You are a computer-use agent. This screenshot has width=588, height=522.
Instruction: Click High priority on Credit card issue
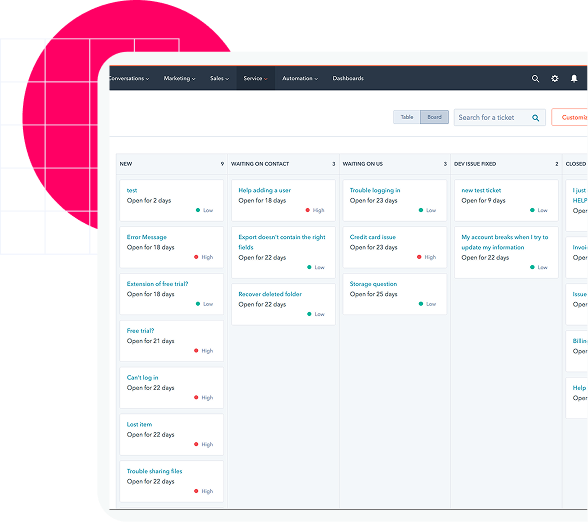point(427,257)
